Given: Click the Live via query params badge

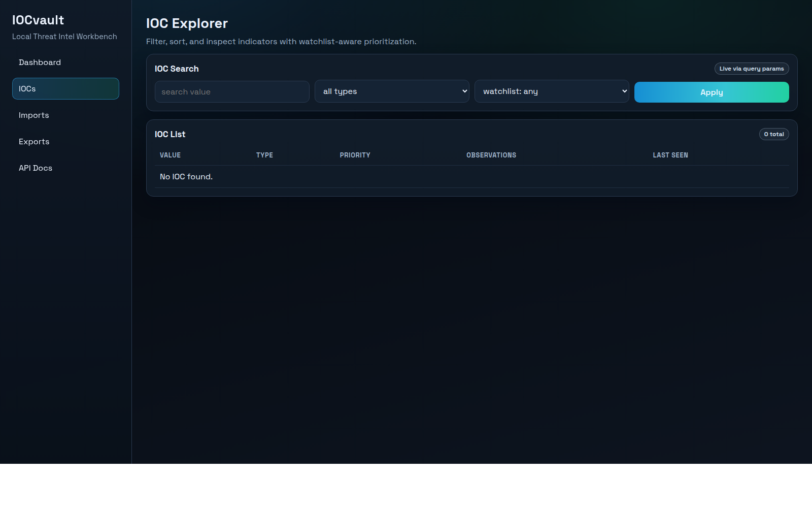Looking at the screenshot, I should pos(752,69).
